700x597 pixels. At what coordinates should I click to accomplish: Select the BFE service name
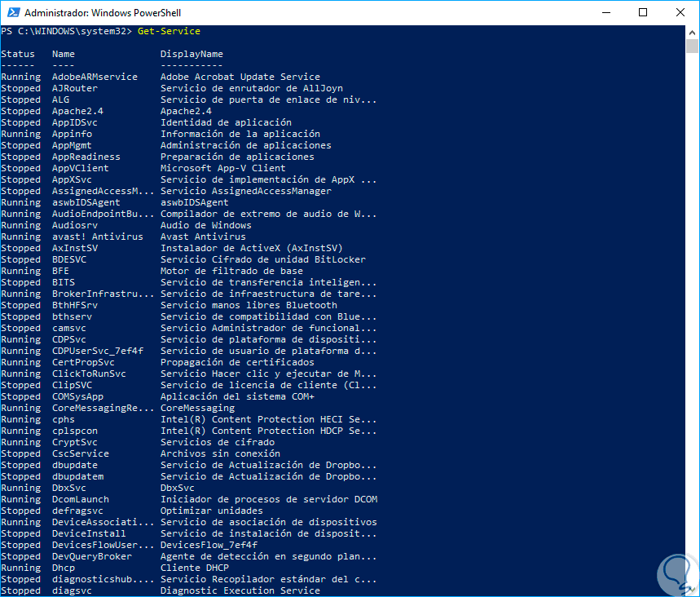pyautogui.click(x=61, y=272)
